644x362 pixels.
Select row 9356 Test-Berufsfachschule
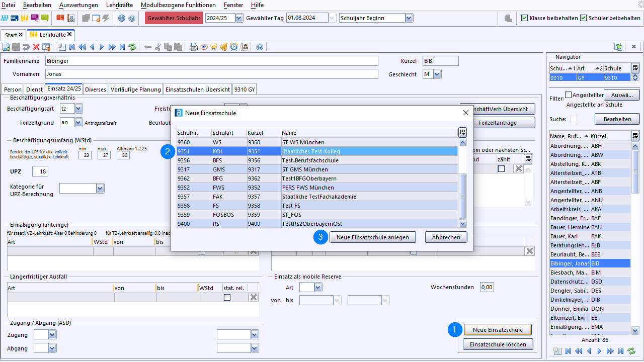[x=317, y=160]
